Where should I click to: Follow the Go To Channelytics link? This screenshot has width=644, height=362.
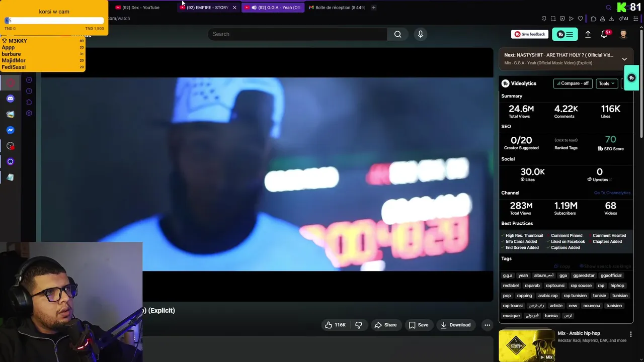[612, 193]
